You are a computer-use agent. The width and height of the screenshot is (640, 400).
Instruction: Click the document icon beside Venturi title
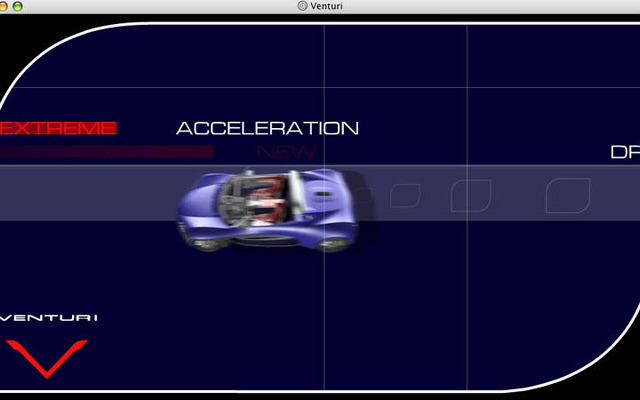[x=302, y=6]
